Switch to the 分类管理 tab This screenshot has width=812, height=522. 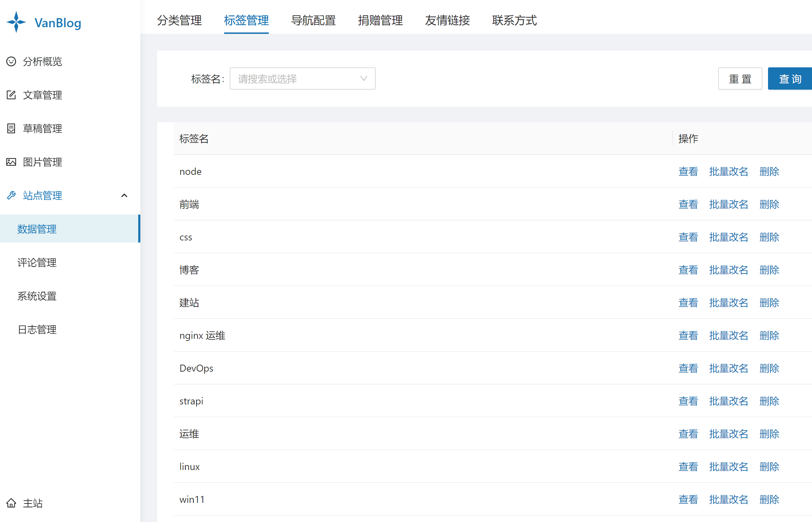pyautogui.click(x=179, y=20)
